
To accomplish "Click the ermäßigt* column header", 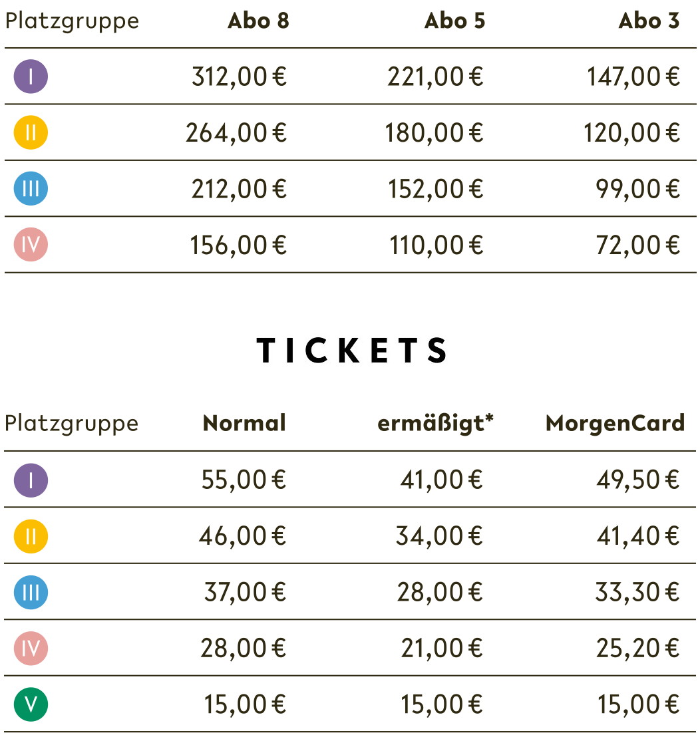I will (x=435, y=423).
